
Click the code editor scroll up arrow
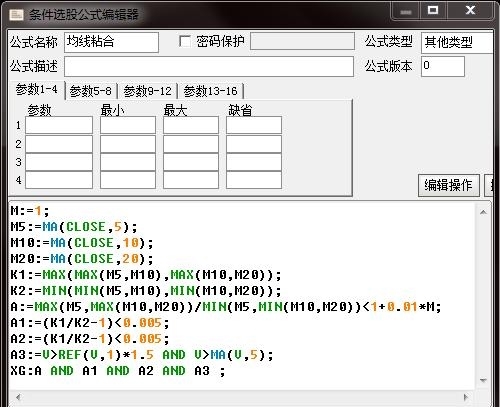(483, 212)
